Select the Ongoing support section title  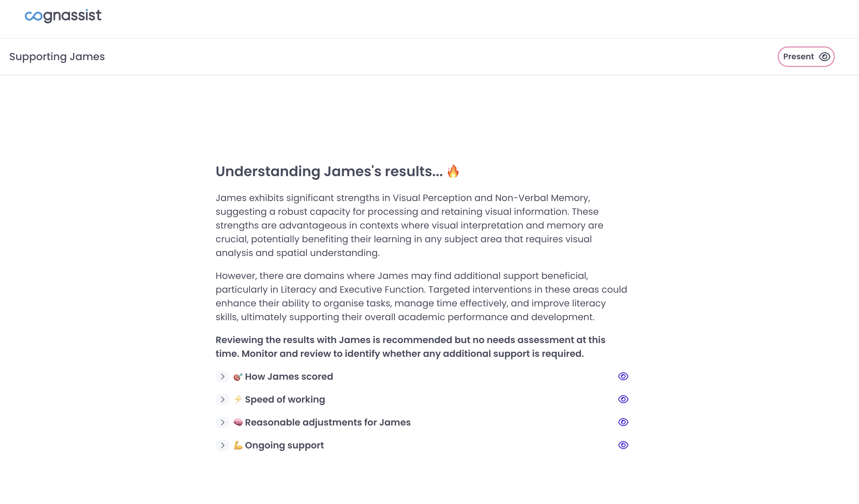284,445
